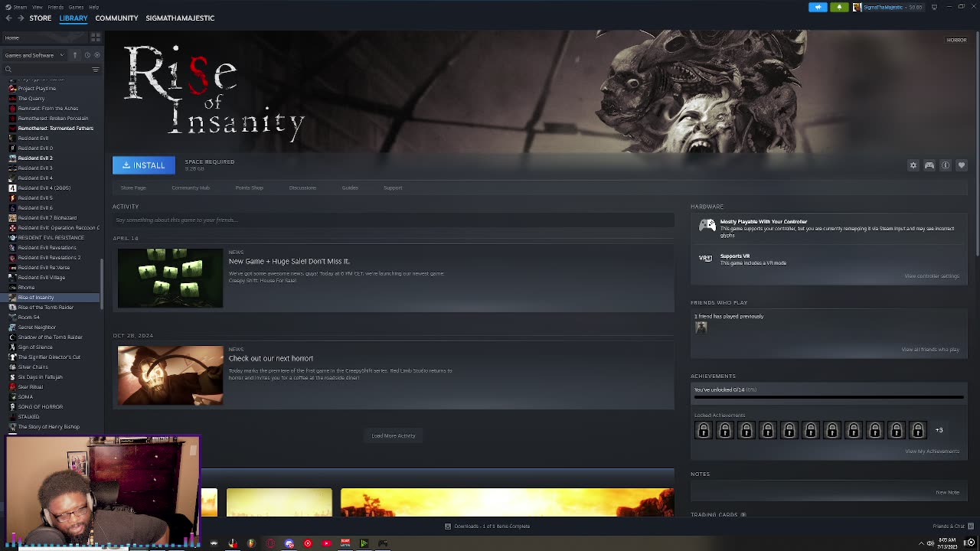Click the activity comment input field
Image resolution: width=980 pixels, height=551 pixels.
(394, 220)
